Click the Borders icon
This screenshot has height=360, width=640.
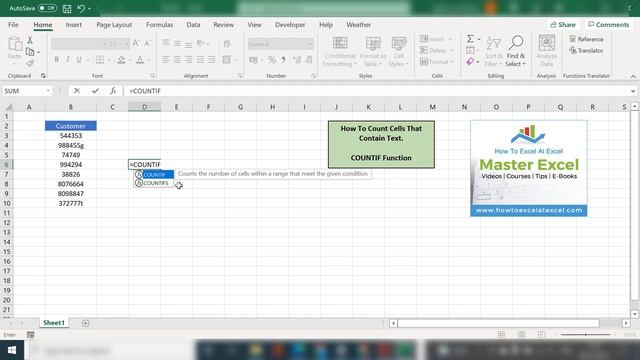100,60
